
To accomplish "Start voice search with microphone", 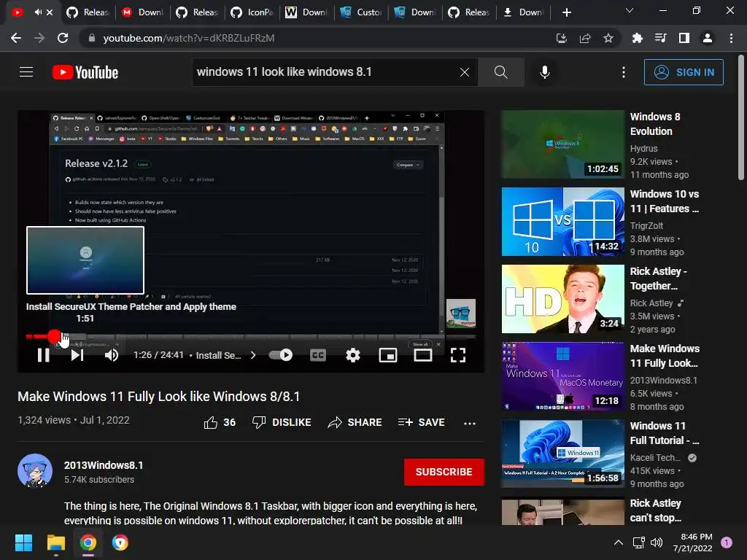I will (x=544, y=72).
